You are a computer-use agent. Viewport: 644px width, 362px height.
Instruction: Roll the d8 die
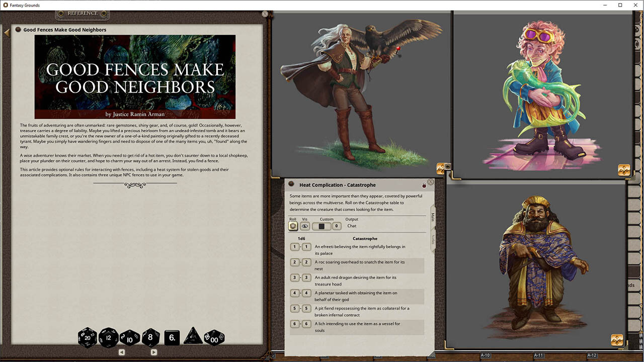(x=150, y=337)
